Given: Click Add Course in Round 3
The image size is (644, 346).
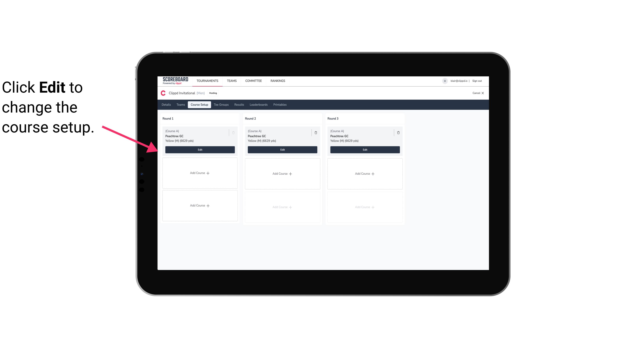Looking at the screenshot, I should pyautogui.click(x=365, y=173).
